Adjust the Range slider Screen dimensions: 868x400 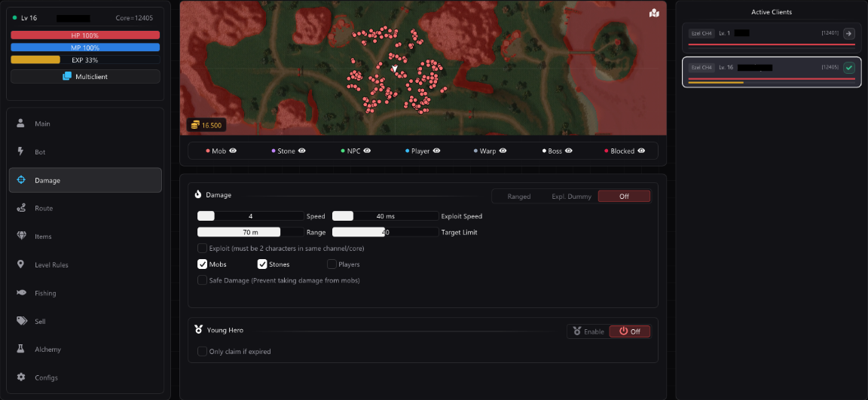click(251, 232)
